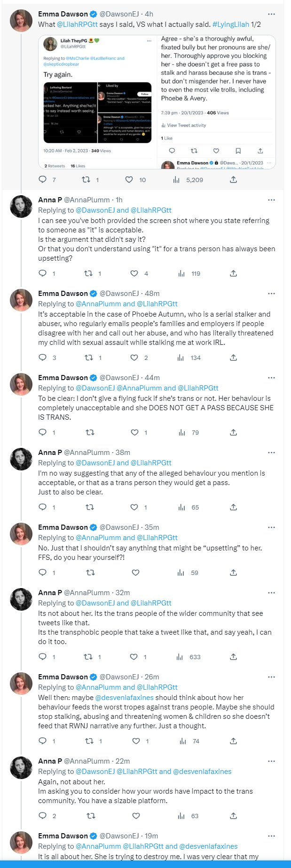Screen dimensions: 291x868
Task: Open more options on Anna P's 1h tweet
Action: (271, 199)
